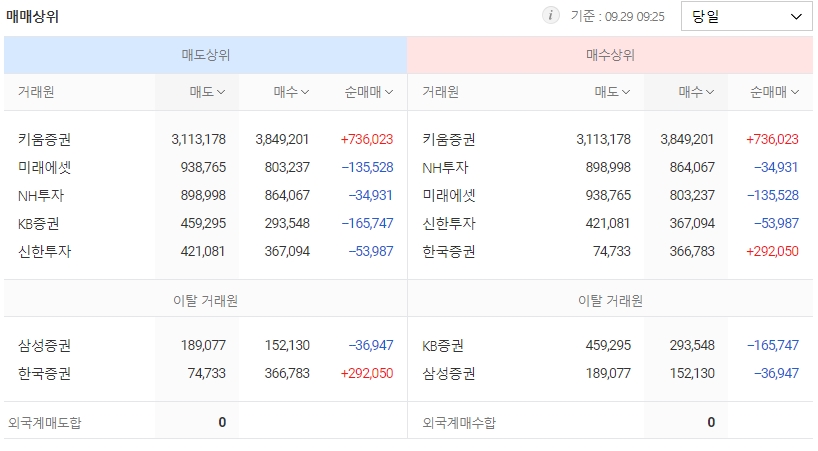Open the 당일 period dropdown
Viewport: 818px width, 451px height.
pyautogui.click(x=746, y=16)
